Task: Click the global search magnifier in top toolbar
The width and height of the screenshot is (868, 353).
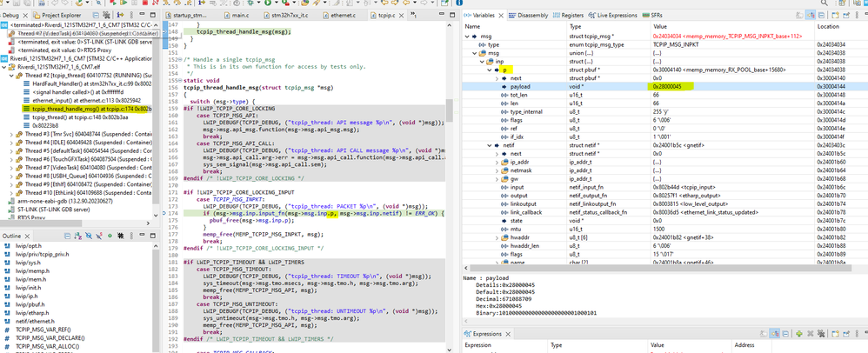Action: pos(825,3)
